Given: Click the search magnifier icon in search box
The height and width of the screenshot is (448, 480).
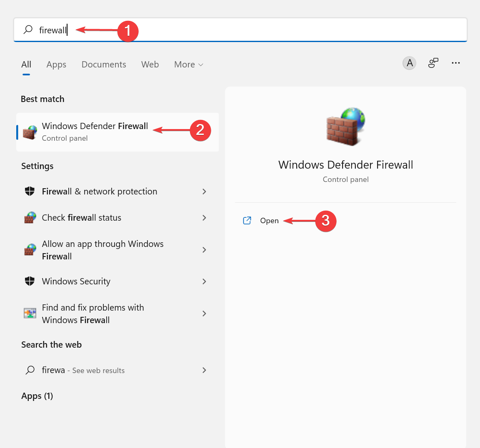Looking at the screenshot, I should (x=28, y=30).
